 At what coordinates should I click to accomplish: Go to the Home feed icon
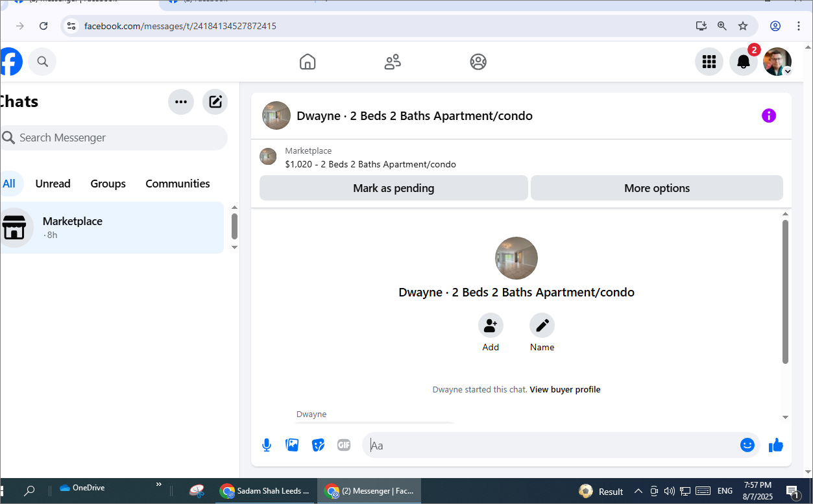308,62
